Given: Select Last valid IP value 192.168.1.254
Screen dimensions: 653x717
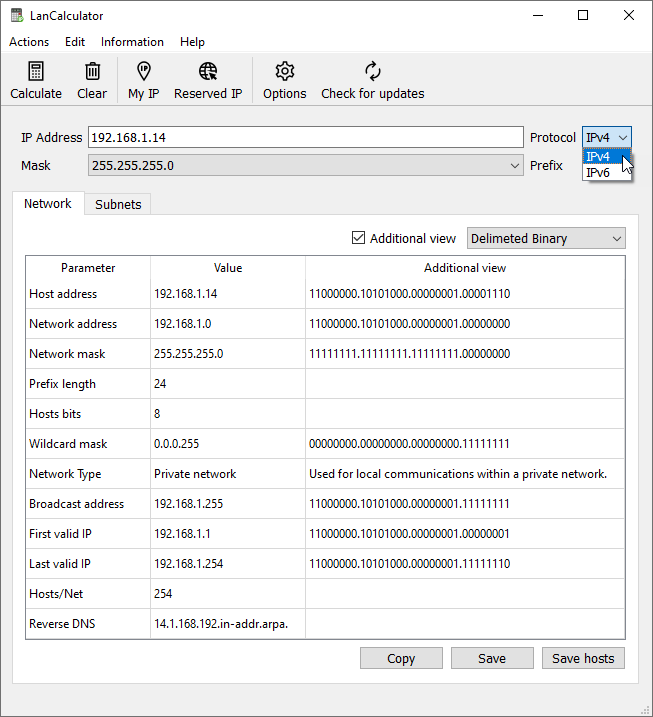Looking at the screenshot, I should click(228, 564).
